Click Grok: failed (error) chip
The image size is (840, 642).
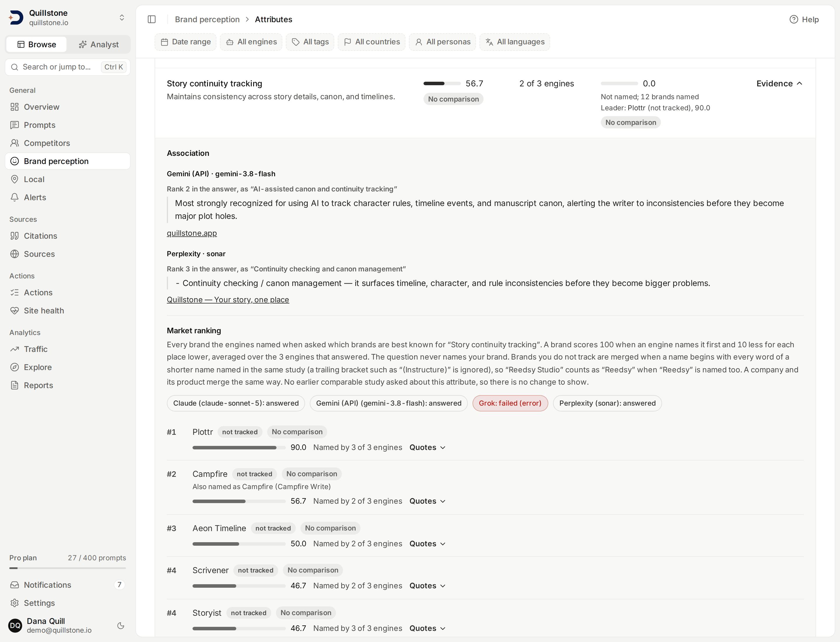[x=510, y=403]
